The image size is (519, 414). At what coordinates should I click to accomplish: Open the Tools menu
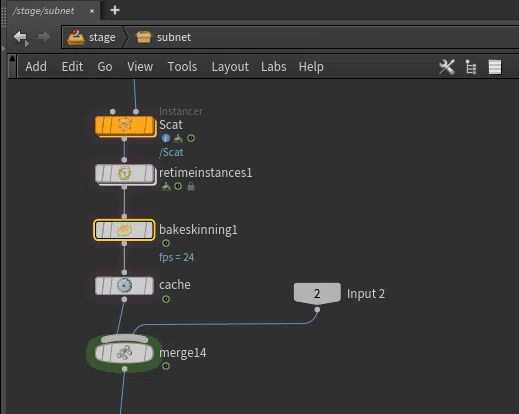coord(182,67)
